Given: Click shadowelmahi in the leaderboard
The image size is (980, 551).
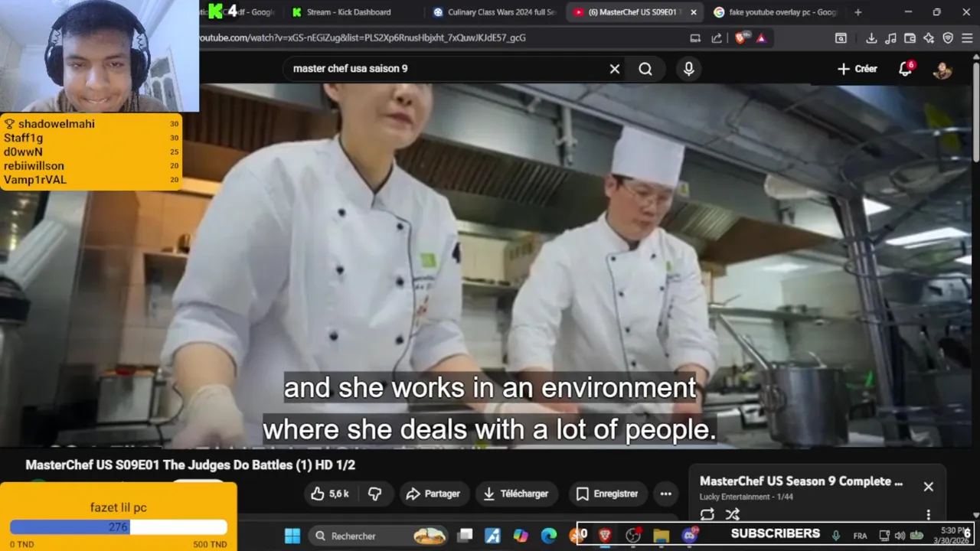Looking at the screenshot, I should pos(57,124).
